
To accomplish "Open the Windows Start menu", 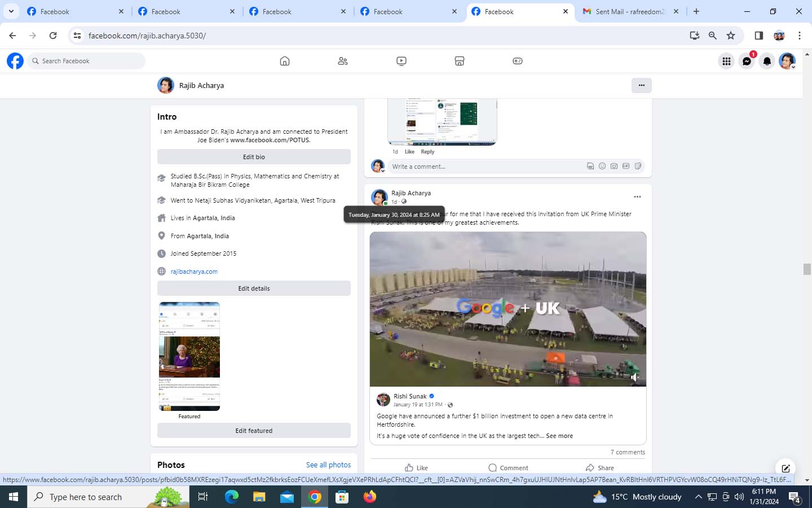I will coord(14,497).
